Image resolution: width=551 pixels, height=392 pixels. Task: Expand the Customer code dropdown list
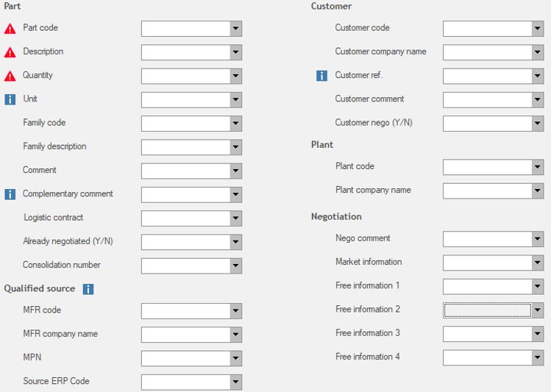click(538, 29)
